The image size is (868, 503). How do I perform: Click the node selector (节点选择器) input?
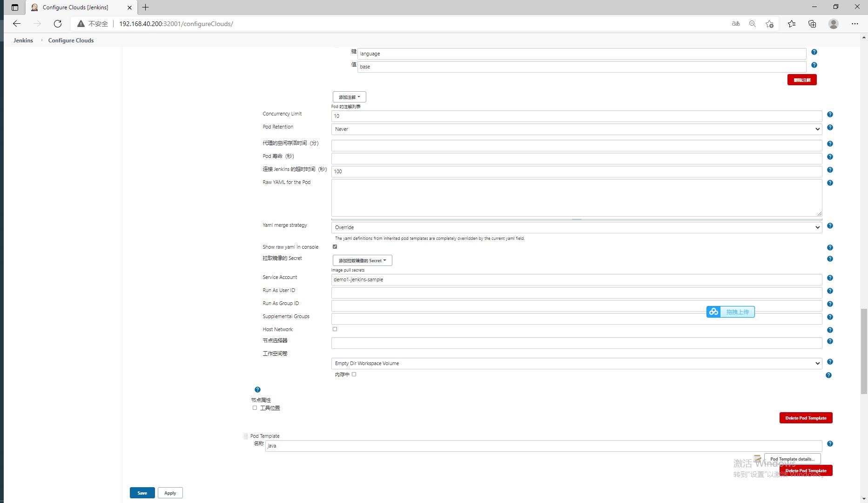(577, 343)
